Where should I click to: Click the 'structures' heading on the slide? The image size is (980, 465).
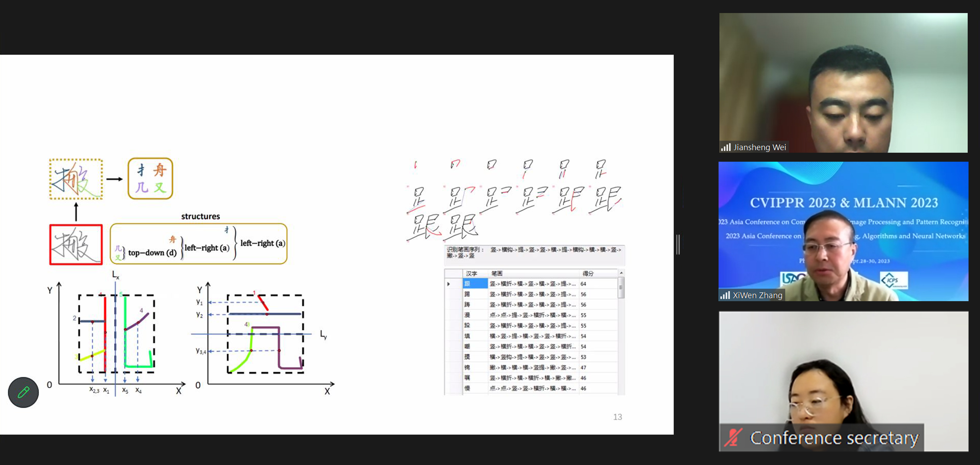click(x=201, y=216)
